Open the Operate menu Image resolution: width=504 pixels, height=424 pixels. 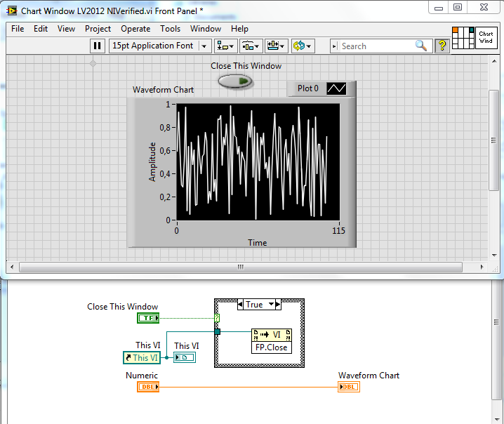pos(135,29)
